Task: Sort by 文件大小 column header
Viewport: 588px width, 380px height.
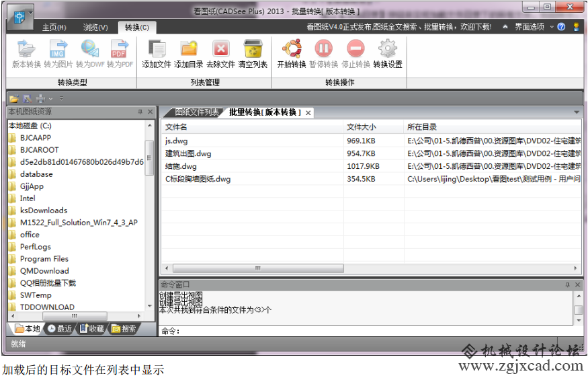Action: coord(373,127)
